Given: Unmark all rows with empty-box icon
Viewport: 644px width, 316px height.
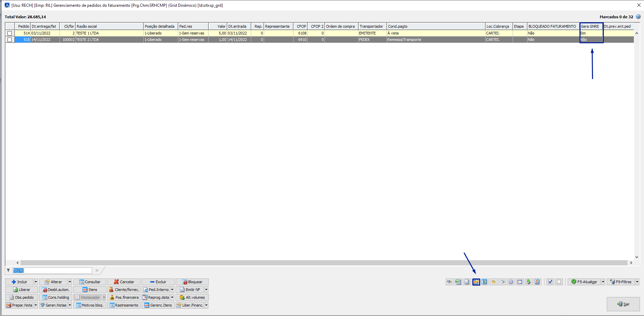Looking at the screenshot, I should [559, 282].
